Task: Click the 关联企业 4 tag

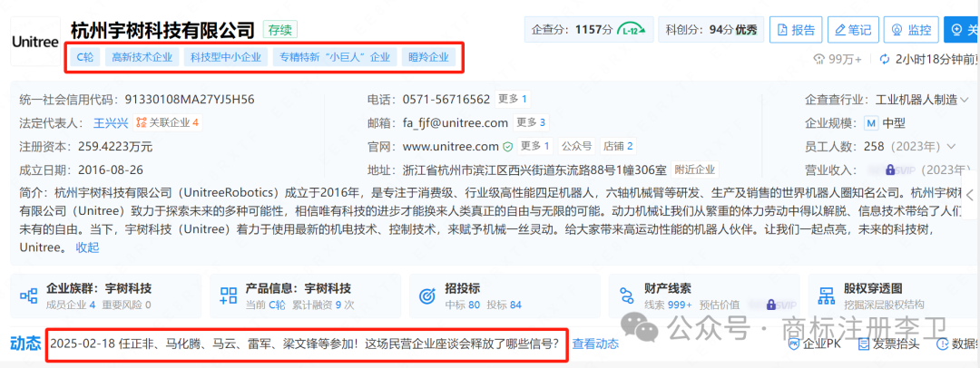Action: 168,122
